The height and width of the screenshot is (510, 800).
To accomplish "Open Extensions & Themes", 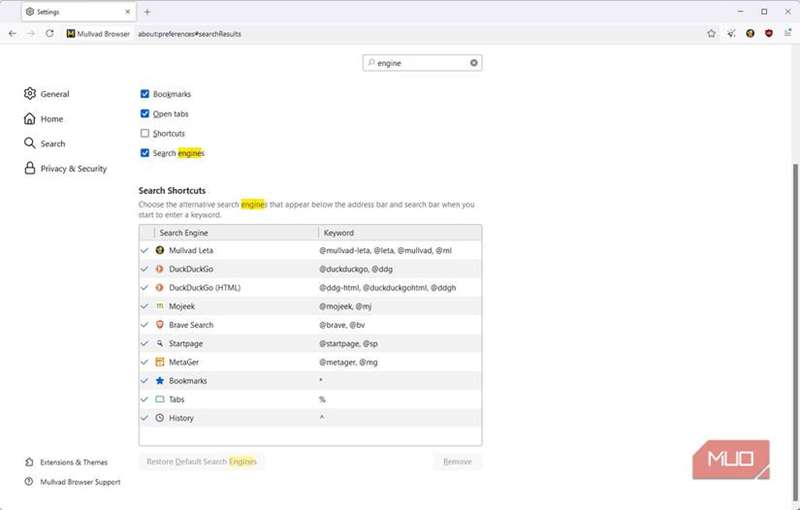I will coord(73,462).
